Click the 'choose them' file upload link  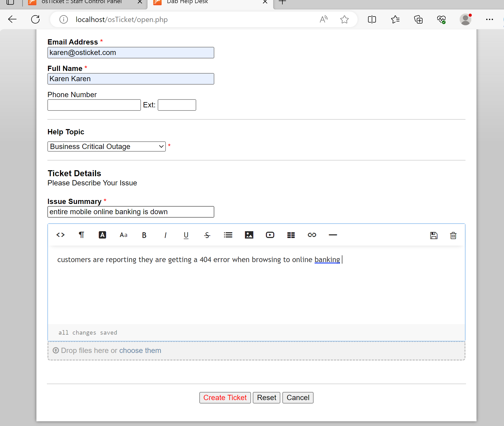tap(140, 350)
